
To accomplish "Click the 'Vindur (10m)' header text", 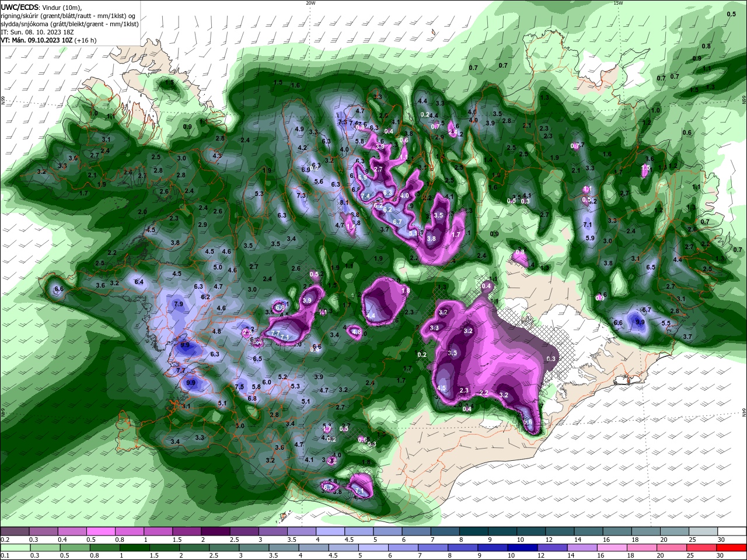I will [x=62, y=7].
